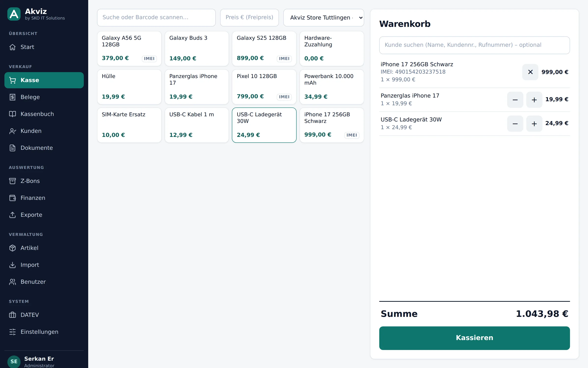Image resolution: width=588 pixels, height=368 pixels.
Task: Increase USB-C Ladegerät 30W quantity
Action: [x=534, y=123]
